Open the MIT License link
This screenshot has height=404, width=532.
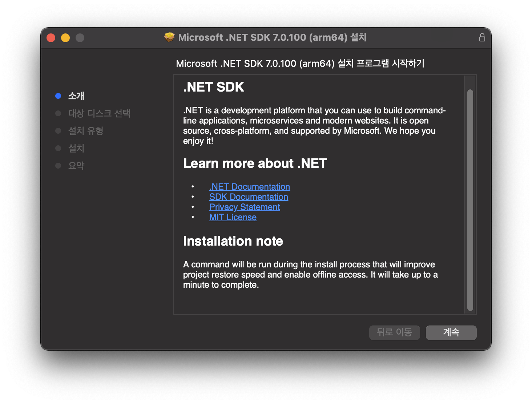[x=233, y=217]
